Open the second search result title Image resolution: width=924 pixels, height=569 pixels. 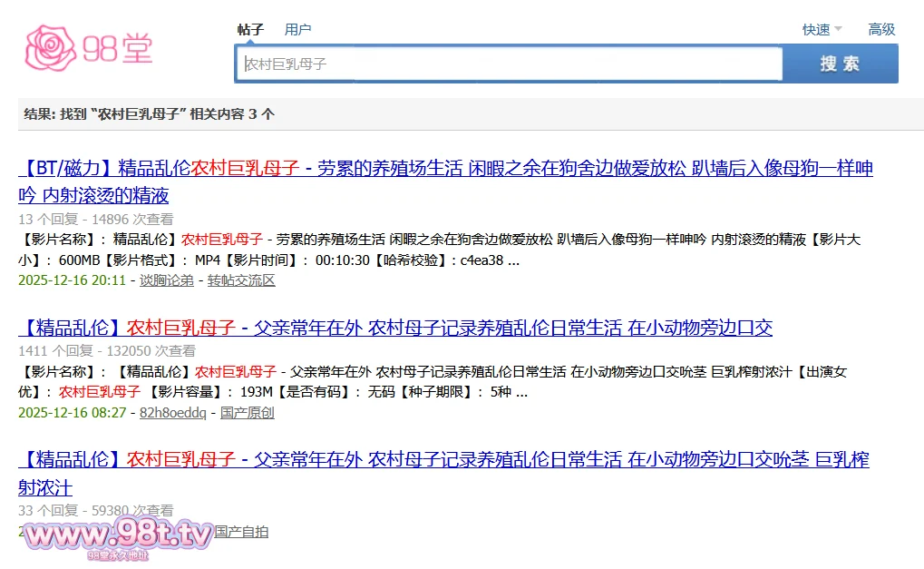click(395, 328)
